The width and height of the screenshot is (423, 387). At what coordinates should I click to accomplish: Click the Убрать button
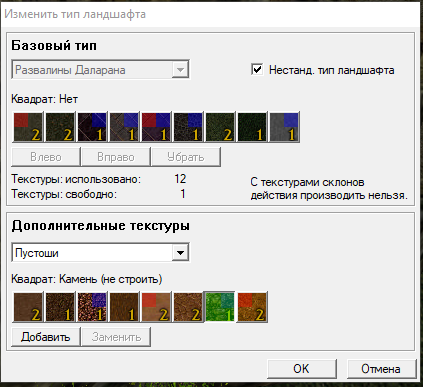point(186,157)
